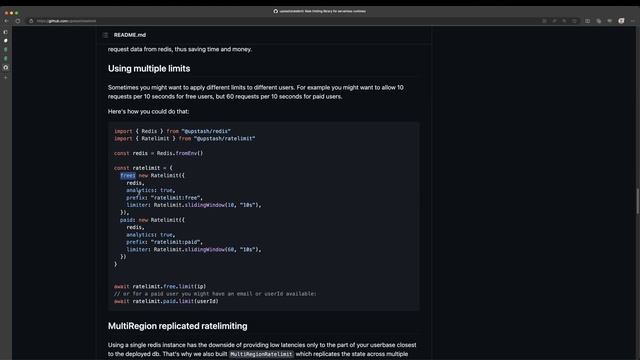Click the await ratelimit.free.limit(ip) line
This screenshot has height=360, width=640.
pyautogui.click(x=160, y=287)
